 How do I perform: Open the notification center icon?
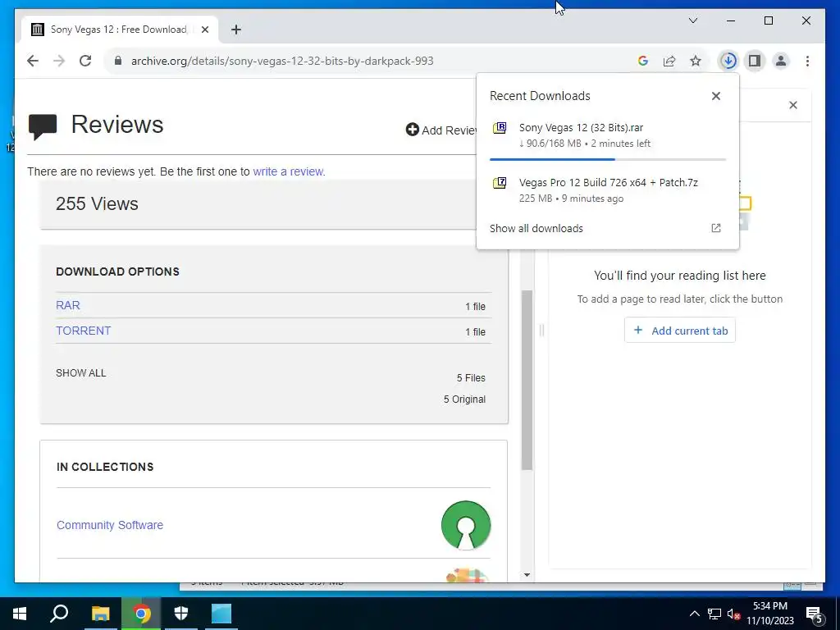[815, 614]
